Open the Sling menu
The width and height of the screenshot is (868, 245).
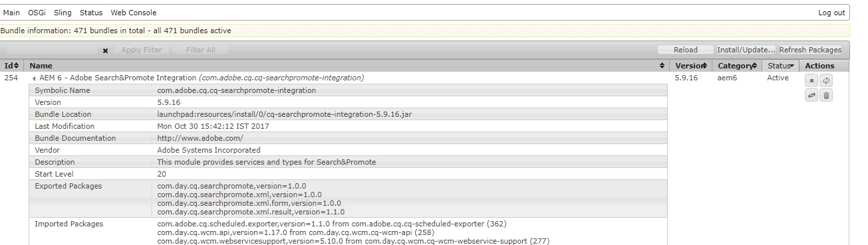click(63, 13)
